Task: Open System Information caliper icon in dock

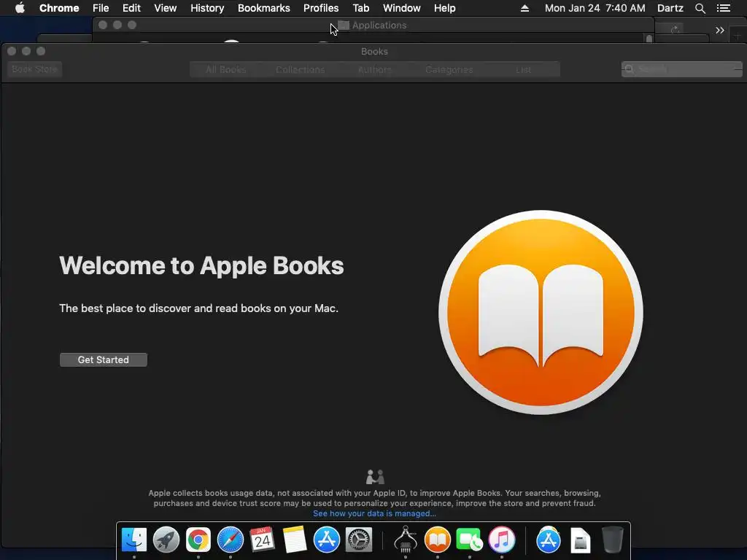Action: [x=406, y=540]
